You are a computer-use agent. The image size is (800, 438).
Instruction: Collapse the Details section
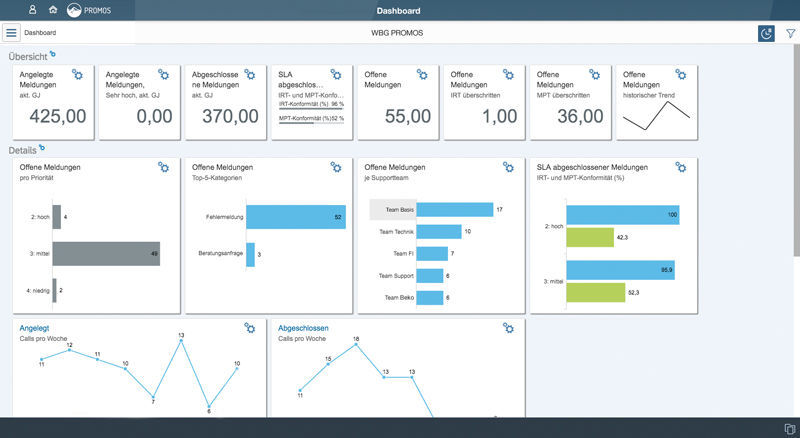[x=42, y=148]
